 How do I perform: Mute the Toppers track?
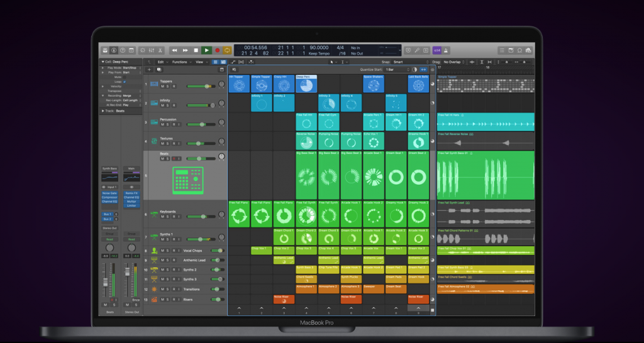pos(162,86)
